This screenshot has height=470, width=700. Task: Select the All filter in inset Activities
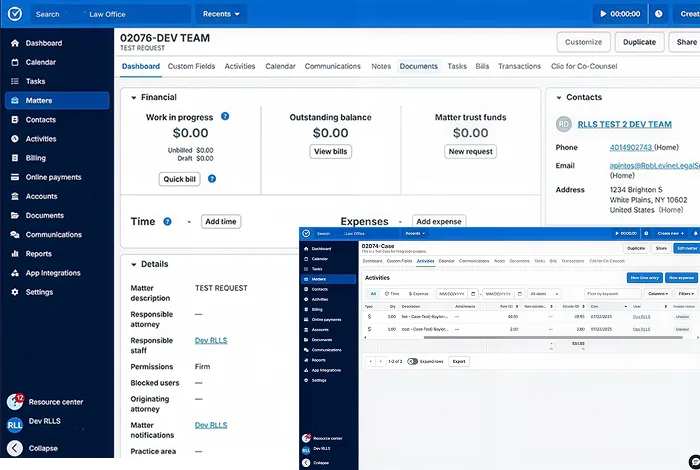click(373, 294)
